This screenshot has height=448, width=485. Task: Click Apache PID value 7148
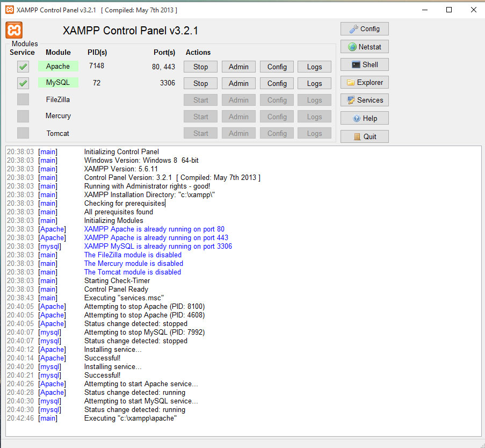tap(97, 66)
